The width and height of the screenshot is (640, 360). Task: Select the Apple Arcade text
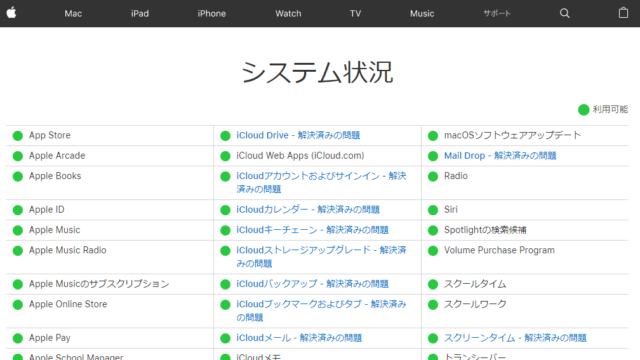tap(57, 156)
